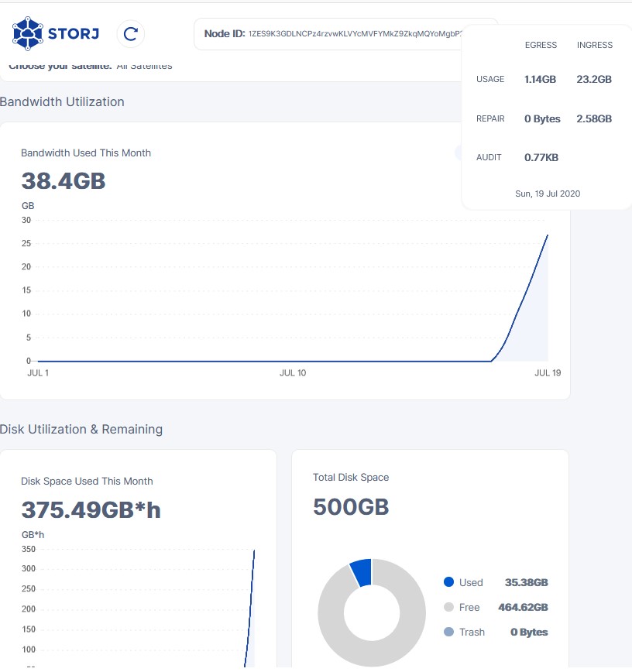
Task: Click the INGRESS column header in tooltip
Action: point(594,45)
